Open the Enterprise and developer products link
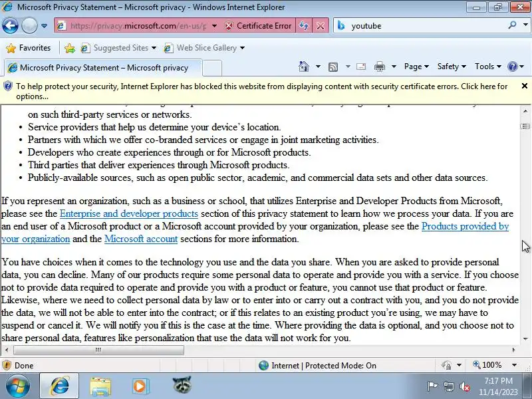The image size is (532, 399). pos(128,213)
